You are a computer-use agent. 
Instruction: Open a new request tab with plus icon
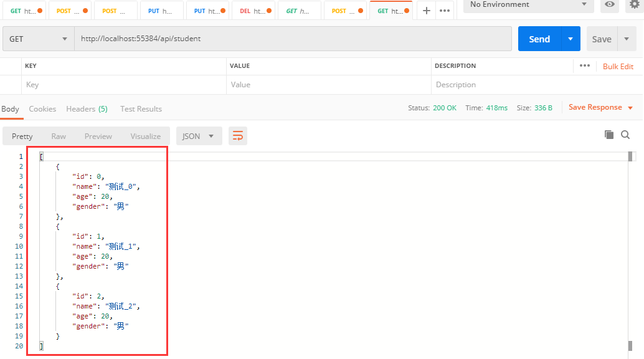pos(426,11)
